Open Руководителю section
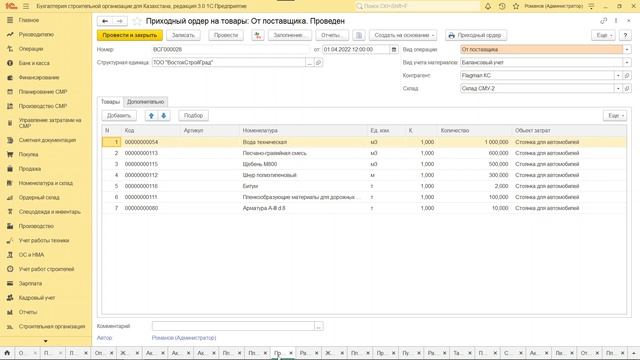Screen dimensions: 640x360 tap(36, 34)
